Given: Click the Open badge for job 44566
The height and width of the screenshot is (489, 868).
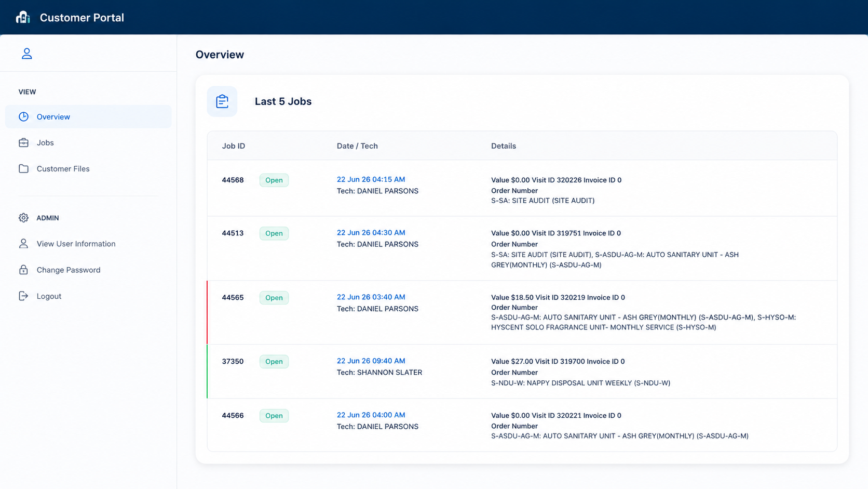Looking at the screenshot, I should [274, 416].
